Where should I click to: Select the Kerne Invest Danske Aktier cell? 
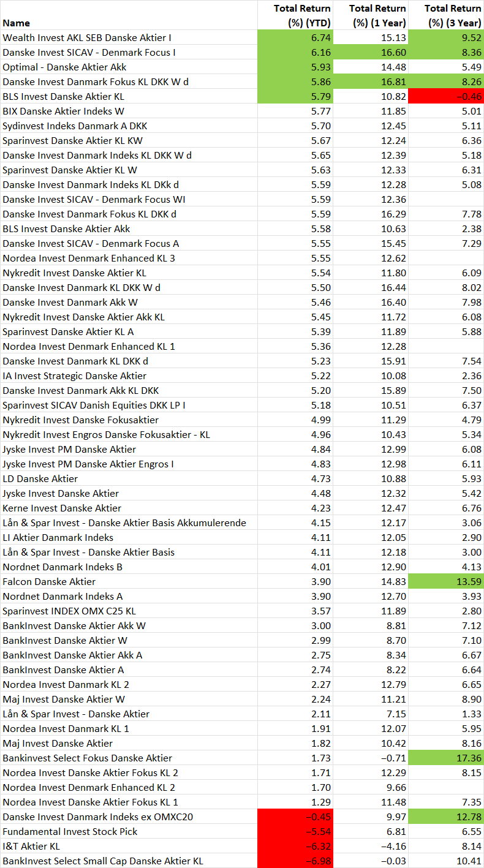point(129,508)
